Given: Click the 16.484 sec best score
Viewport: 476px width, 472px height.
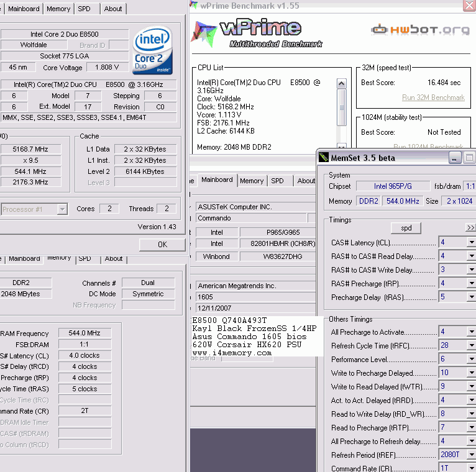Looking at the screenshot, I should (444, 83).
